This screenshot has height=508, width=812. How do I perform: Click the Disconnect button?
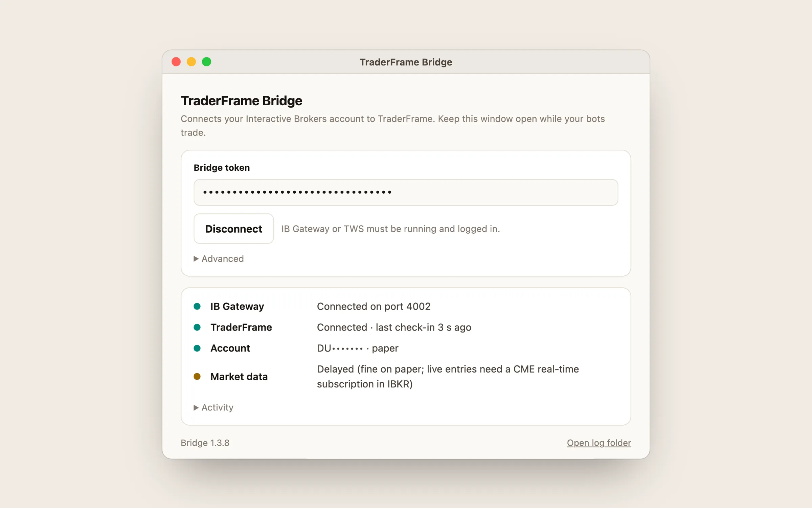tap(233, 229)
